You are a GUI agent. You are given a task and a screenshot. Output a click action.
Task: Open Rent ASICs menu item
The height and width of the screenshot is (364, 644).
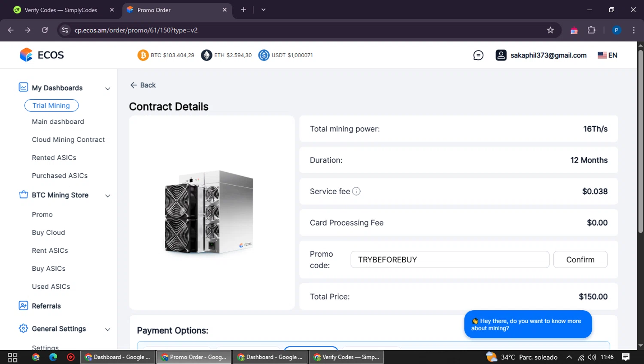click(50, 251)
